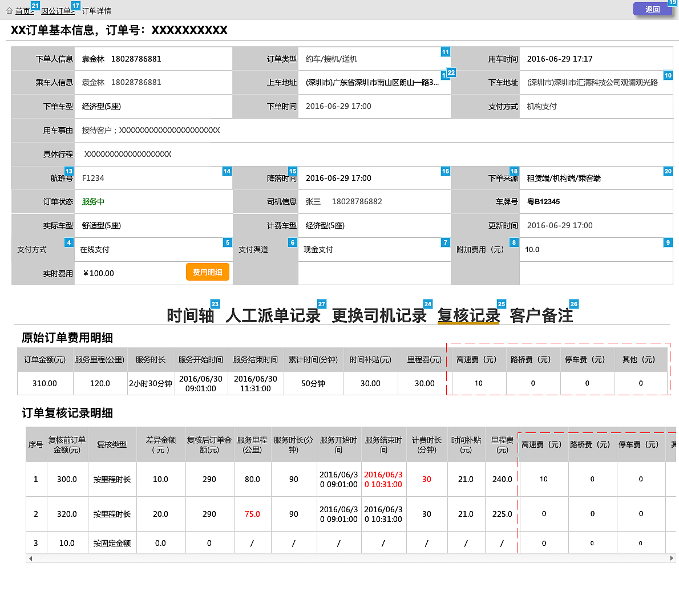Click the home icon in breadcrumb
The image size is (679, 616).
click(9, 10)
